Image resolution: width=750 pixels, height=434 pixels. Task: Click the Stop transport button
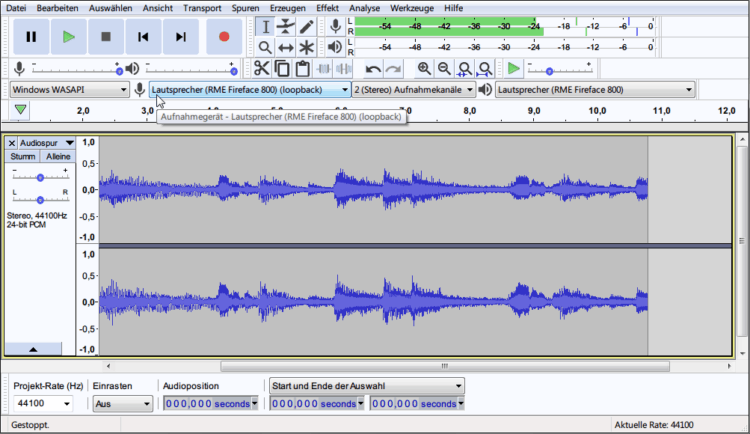(106, 37)
